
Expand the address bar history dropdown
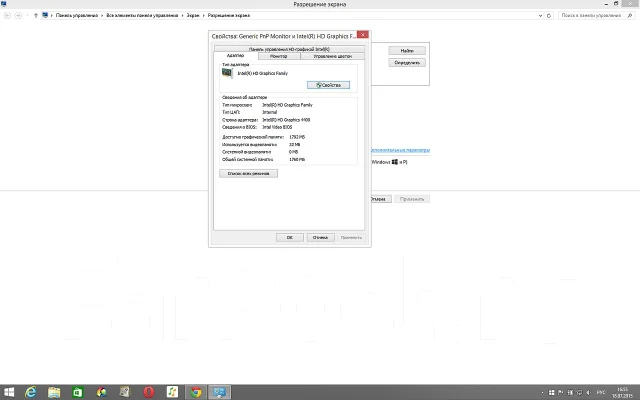(540, 16)
